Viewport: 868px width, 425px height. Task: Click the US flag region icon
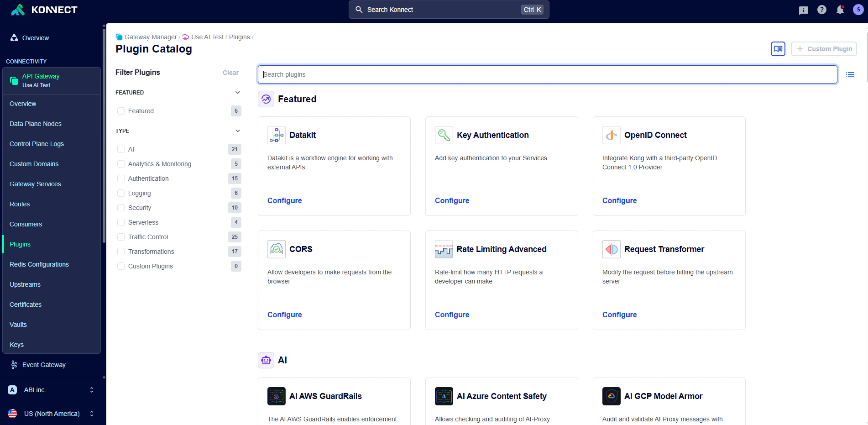12,414
